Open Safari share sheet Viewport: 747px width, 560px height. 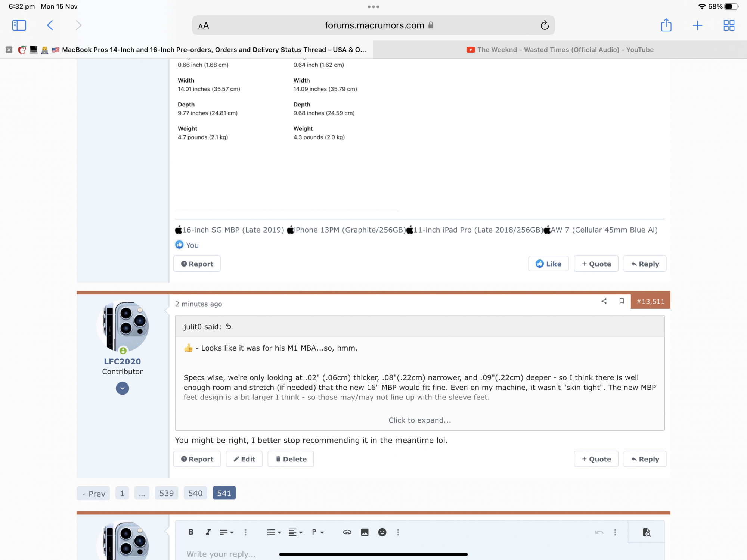point(666,25)
